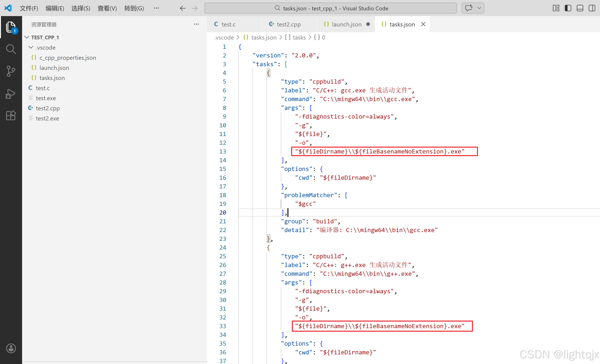Collapse the TEST_CPP_1 folder root
Screen dimensions: 600x364
tap(27, 37)
